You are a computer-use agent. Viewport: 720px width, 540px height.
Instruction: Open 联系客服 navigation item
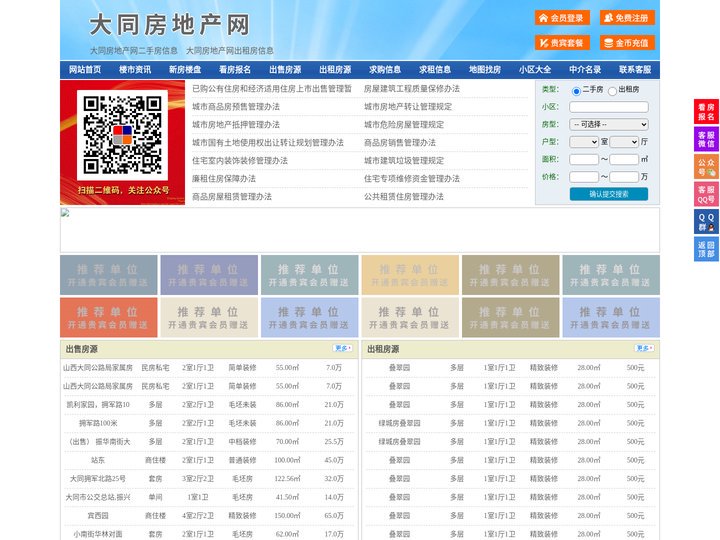click(635, 70)
